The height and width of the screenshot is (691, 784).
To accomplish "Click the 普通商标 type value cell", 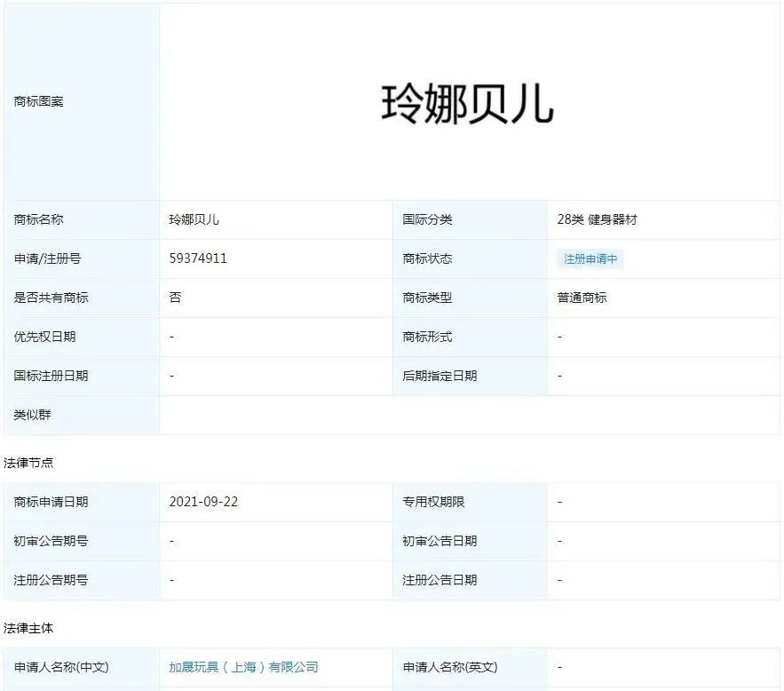I will pyautogui.click(x=575, y=298).
